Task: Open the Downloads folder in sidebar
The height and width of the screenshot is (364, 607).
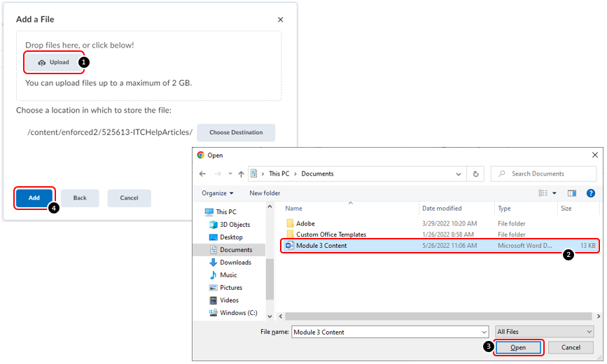Action: click(235, 262)
